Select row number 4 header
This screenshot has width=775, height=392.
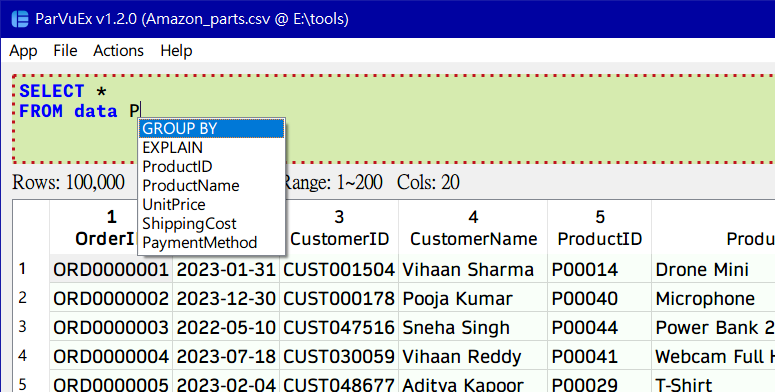(31, 356)
